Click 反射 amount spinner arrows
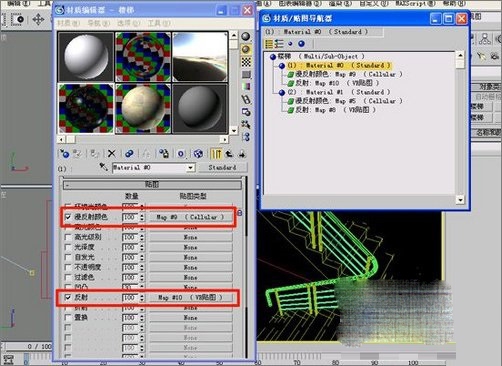The height and width of the screenshot is (366, 502). [x=142, y=297]
